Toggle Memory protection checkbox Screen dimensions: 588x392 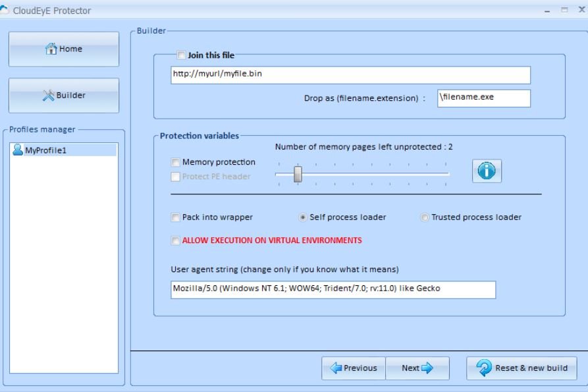pos(175,162)
